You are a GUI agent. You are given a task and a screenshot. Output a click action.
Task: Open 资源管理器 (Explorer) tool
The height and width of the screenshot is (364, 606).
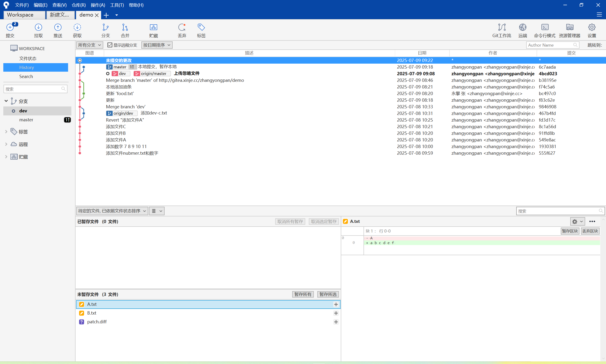[x=570, y=30]
